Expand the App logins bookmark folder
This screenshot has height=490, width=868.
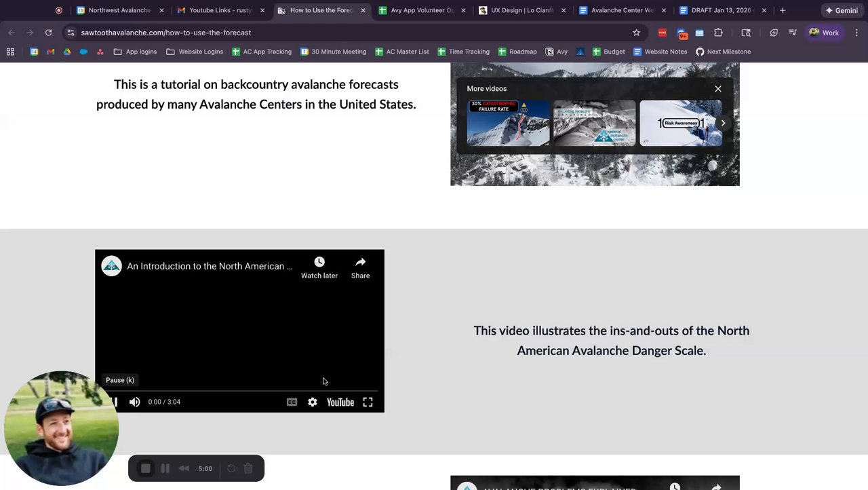135,52
